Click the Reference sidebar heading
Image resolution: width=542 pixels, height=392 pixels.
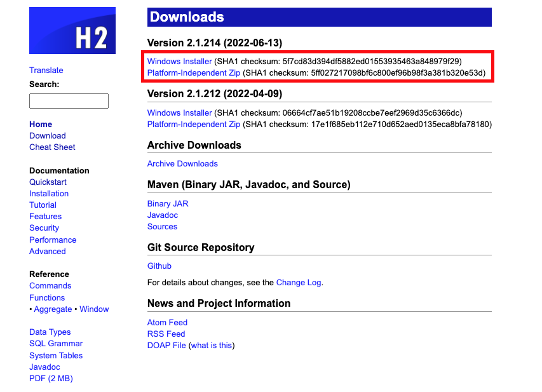click(49, 274)
